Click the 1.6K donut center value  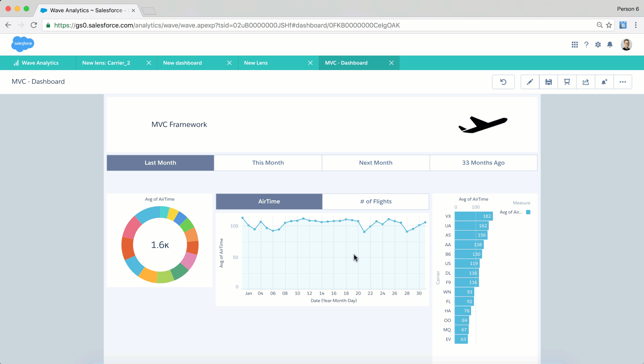(160, 245)
